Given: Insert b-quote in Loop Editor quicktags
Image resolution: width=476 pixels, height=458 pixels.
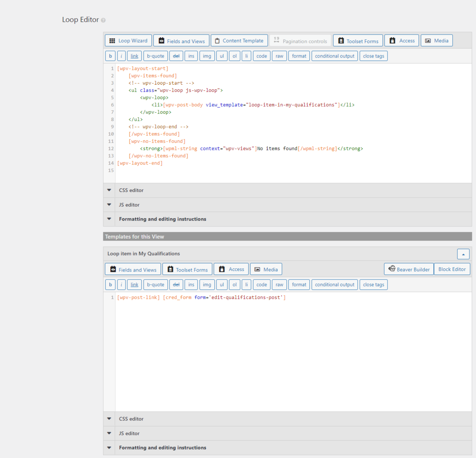Looking at the screenshot, I should [156, 56].
